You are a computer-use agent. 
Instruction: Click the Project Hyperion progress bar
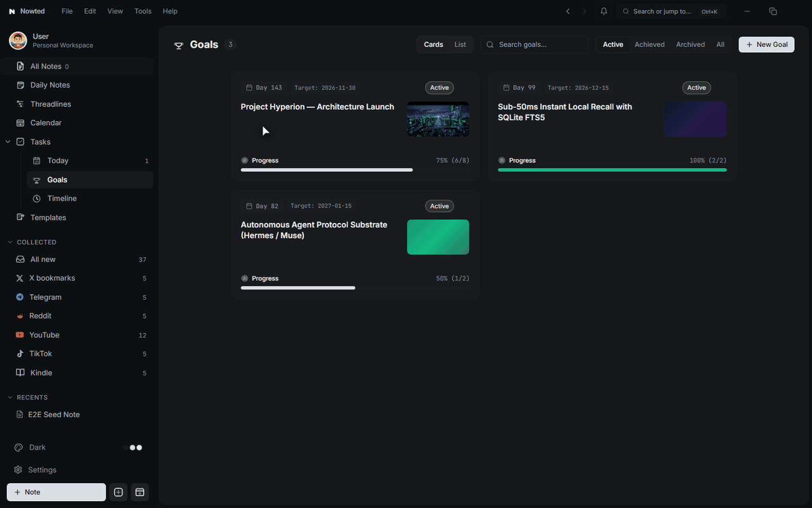click(x=355, y=170)
